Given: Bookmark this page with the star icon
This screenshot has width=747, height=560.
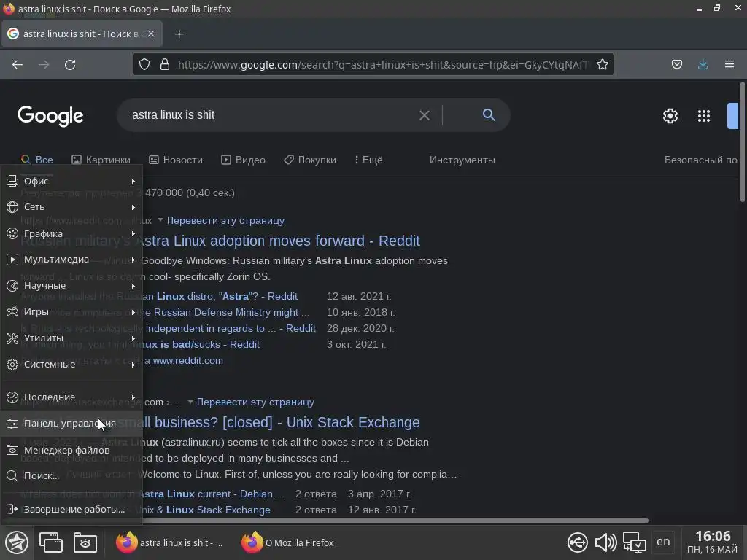Looking at the screenshot, I should pyautogui.click(x=602, y=64).
